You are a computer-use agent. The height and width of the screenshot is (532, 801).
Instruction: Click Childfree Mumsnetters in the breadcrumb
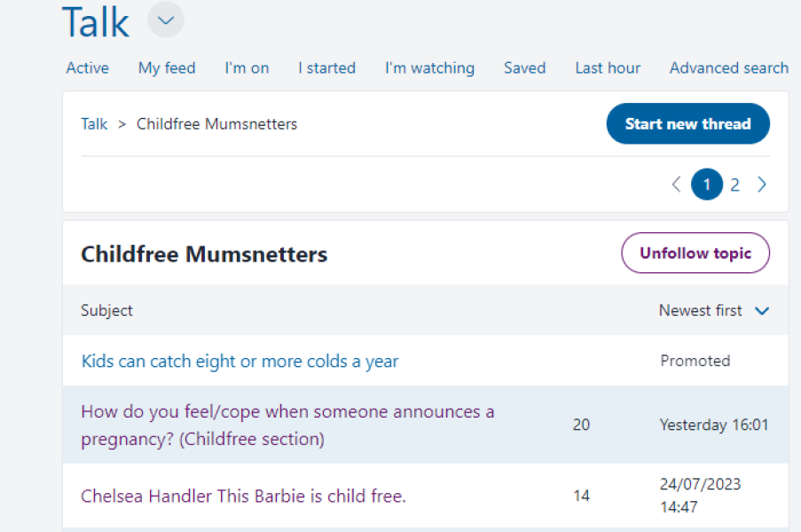216,124
